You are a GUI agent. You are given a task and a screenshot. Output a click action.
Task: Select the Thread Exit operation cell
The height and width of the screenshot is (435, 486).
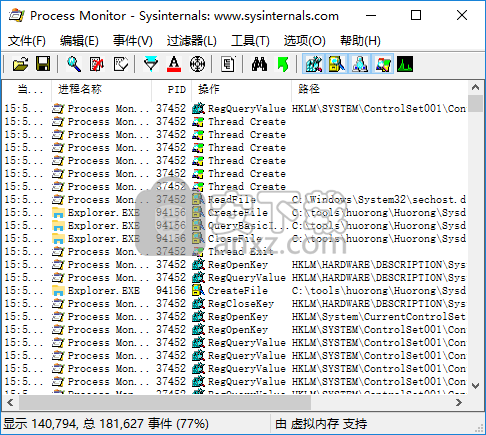(241, 252)
